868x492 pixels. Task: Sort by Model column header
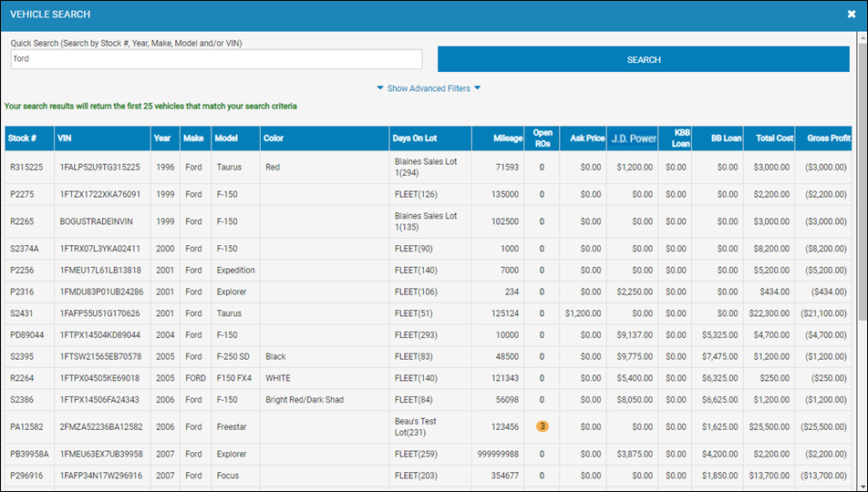236,138
